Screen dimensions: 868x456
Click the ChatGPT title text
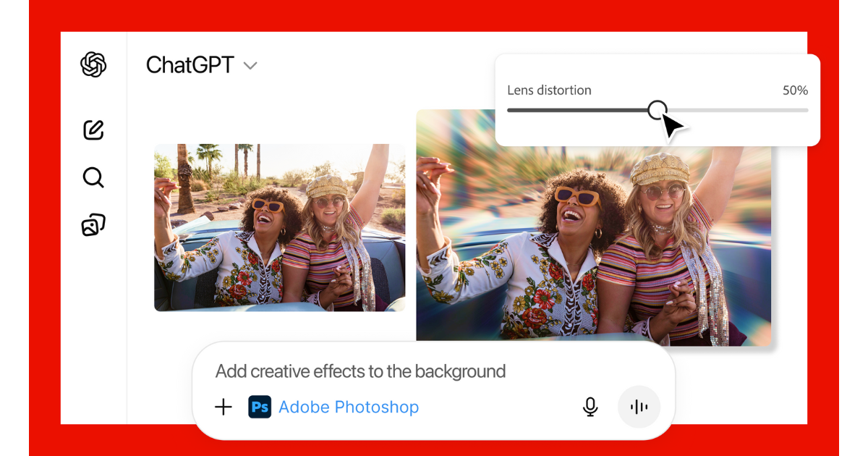pos(190,65)
